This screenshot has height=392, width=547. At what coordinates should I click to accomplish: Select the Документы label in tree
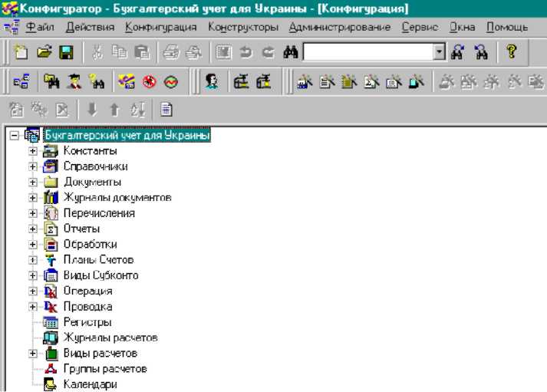click(93, 182)
